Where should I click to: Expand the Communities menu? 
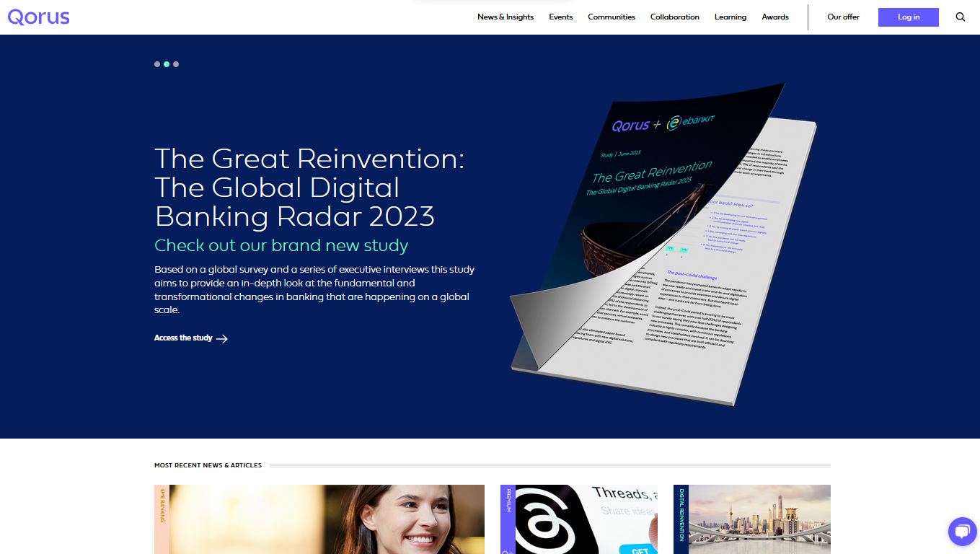(x=611, y=17)
